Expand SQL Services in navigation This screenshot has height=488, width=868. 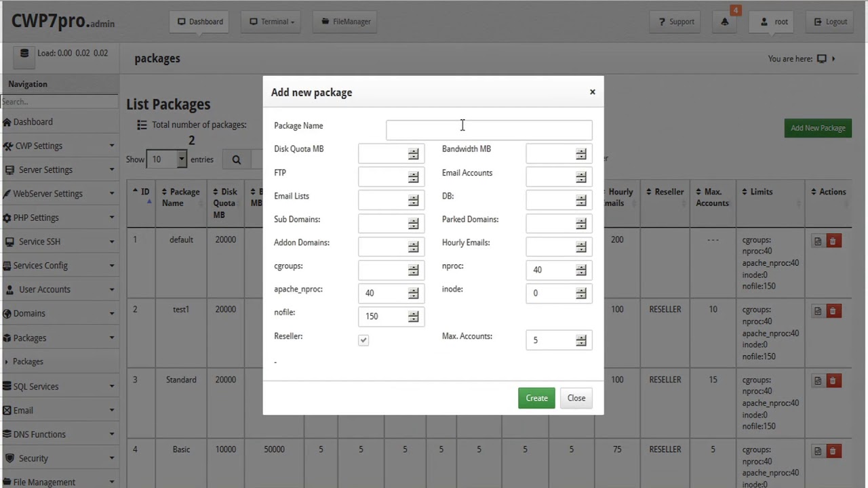pyautogui.click(x=59, y=386)
